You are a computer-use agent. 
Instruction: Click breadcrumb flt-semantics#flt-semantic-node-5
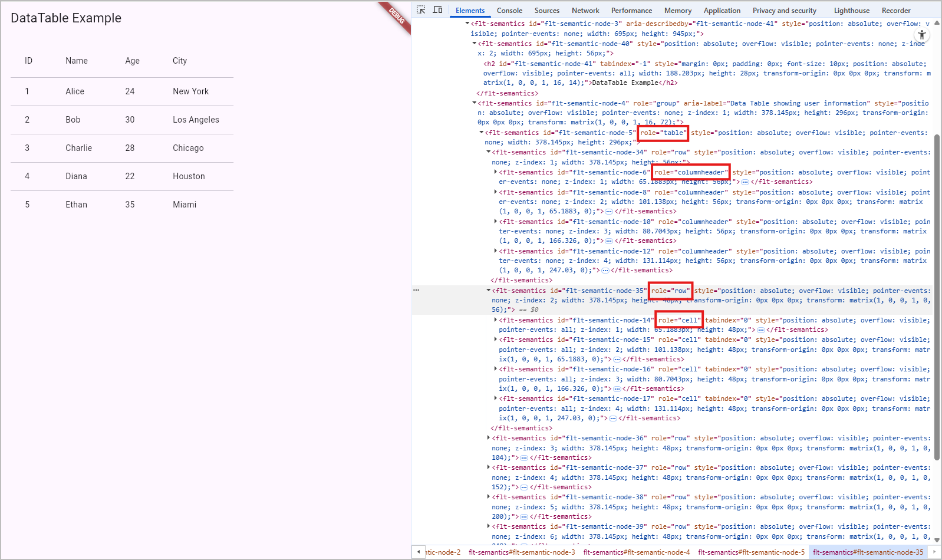(x=751, y=552)
